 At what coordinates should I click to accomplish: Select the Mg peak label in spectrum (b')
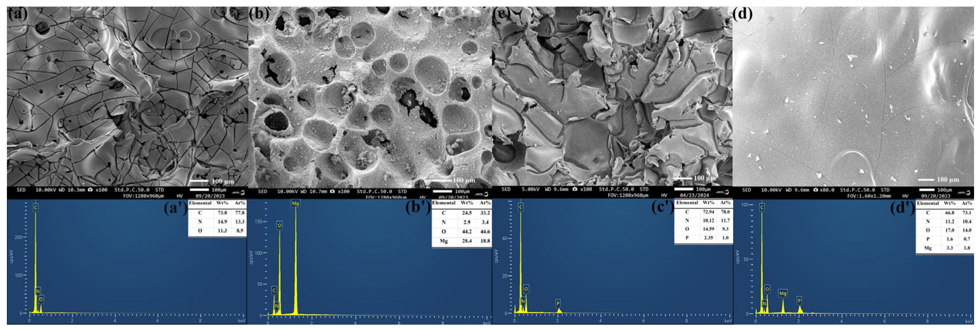coord(295,204)
